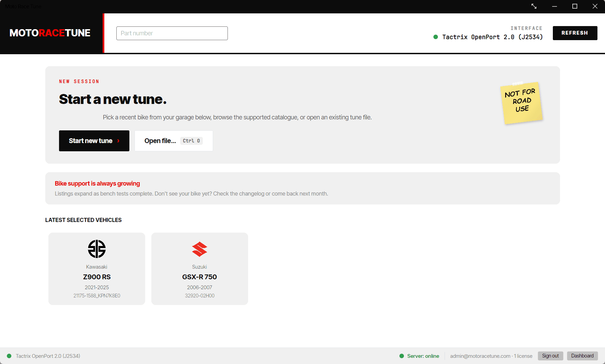Select Tactrix OpenPort 2.0 (J2534) header text
The width and height of the screenshot is (605, 364).
pyautogui.click(x=492, y=37)
